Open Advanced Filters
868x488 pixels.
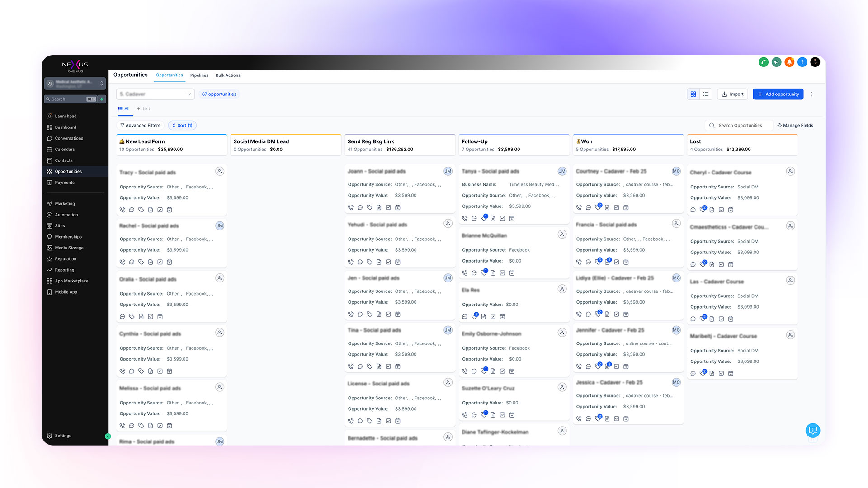click(x=140, y=126)
